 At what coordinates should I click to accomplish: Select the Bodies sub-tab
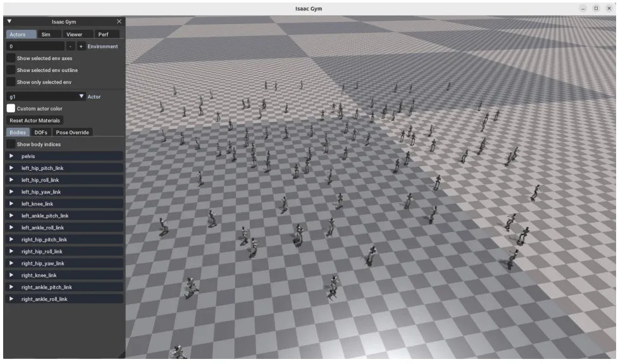click(18, 132)
